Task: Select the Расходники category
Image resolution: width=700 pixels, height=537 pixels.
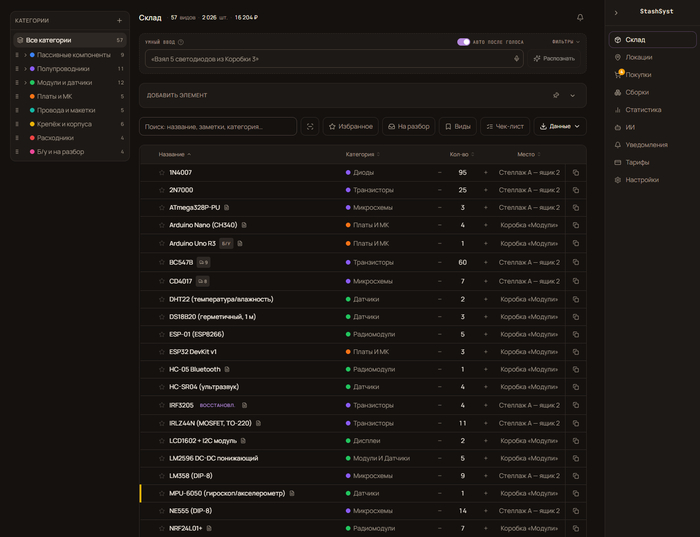Action: coord(70,138)
